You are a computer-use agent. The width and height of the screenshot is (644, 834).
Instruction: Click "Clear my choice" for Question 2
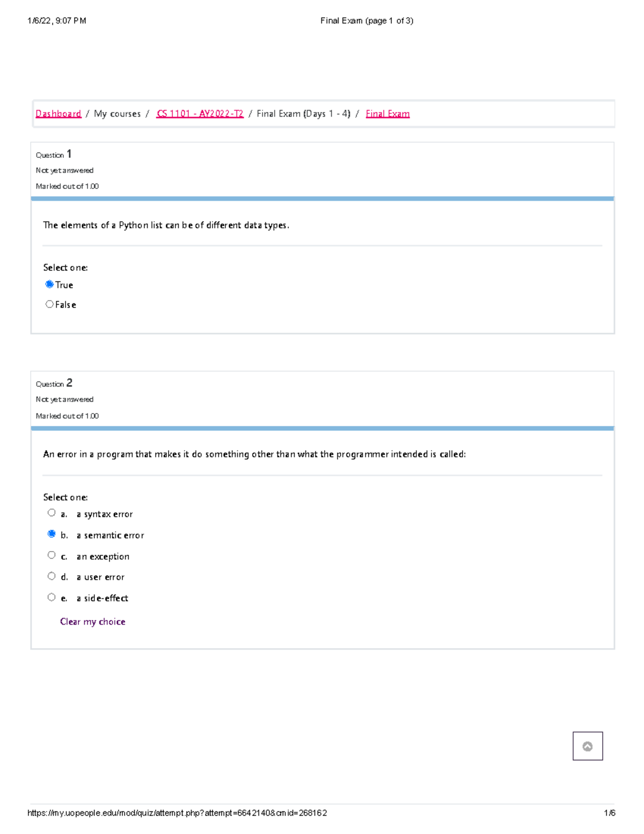pos(92,621)
